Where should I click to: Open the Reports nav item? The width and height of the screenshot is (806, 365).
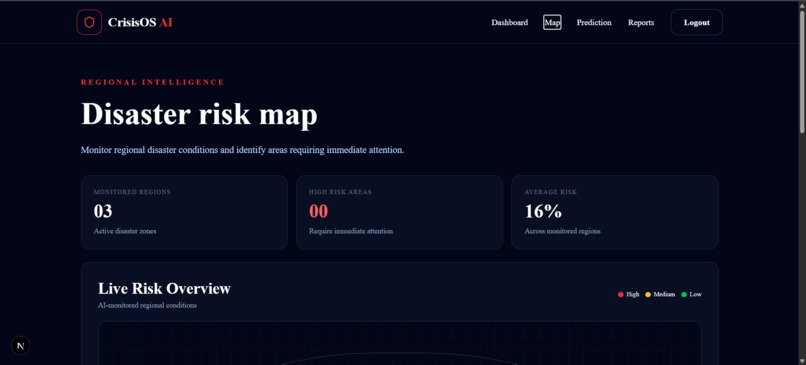(641, 23)
